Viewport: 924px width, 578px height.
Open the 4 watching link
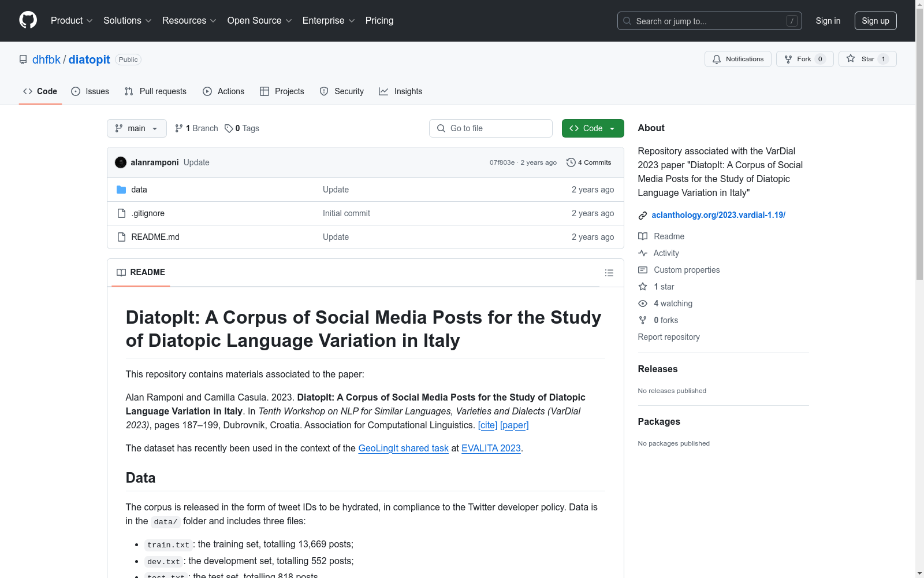coord(673,303)
